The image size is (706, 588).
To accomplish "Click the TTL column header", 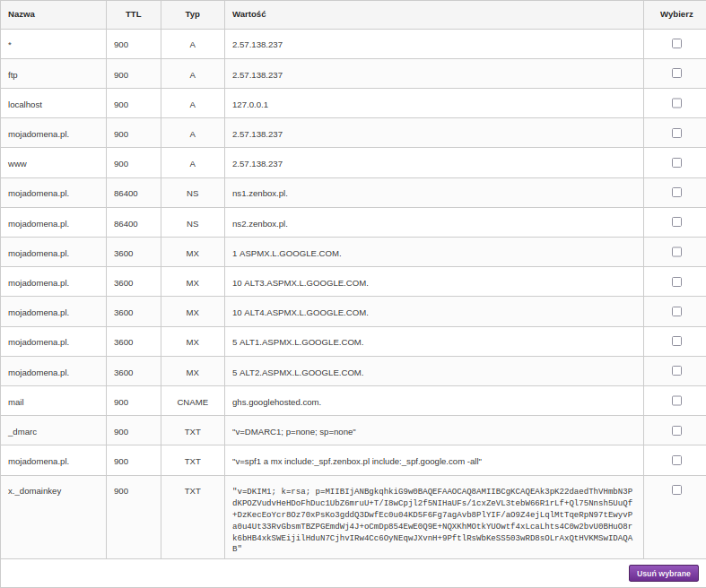I will pyautogui.click(x=133, y=15).
